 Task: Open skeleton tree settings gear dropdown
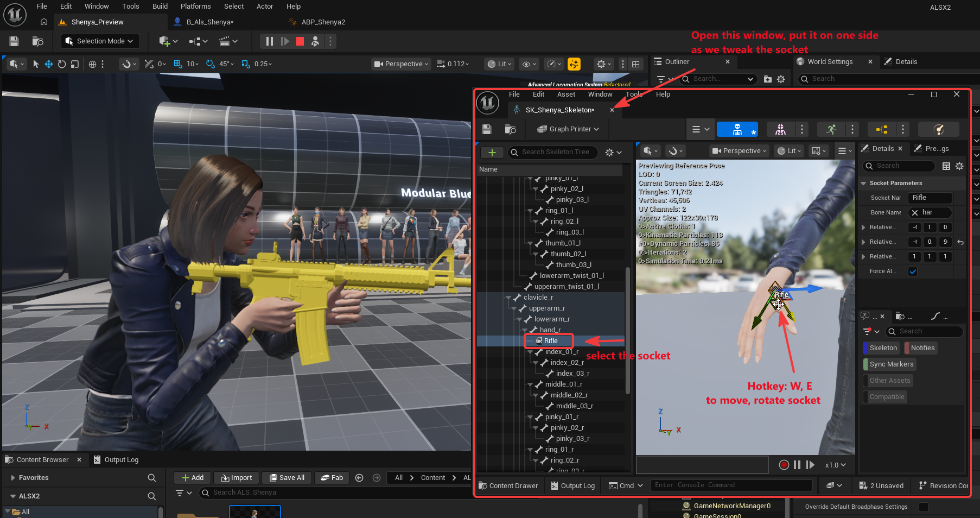click(x=613, y=153)
